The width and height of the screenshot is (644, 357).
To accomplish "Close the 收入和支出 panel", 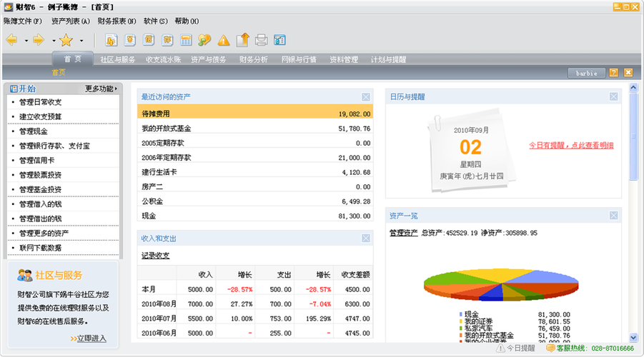I will [366, 238].
